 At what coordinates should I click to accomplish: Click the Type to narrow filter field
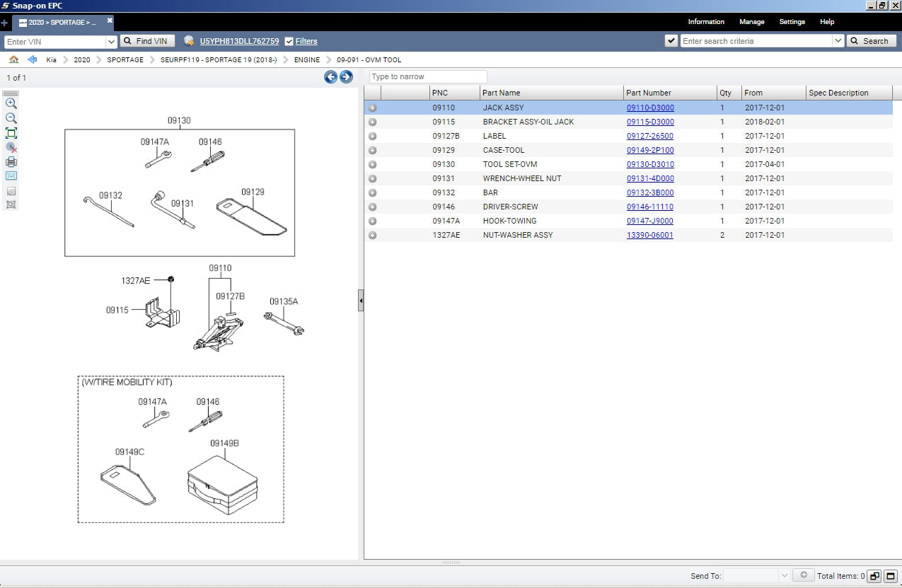click(428, 76)
